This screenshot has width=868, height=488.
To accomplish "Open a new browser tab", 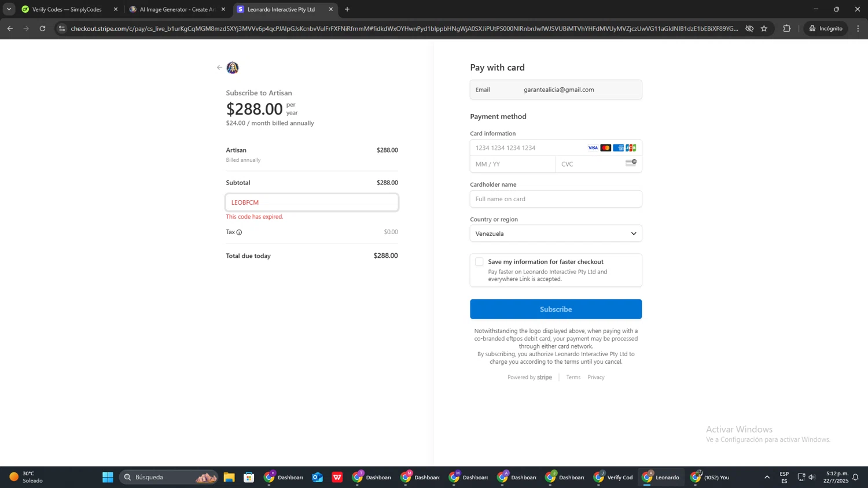I will point(347,9).
